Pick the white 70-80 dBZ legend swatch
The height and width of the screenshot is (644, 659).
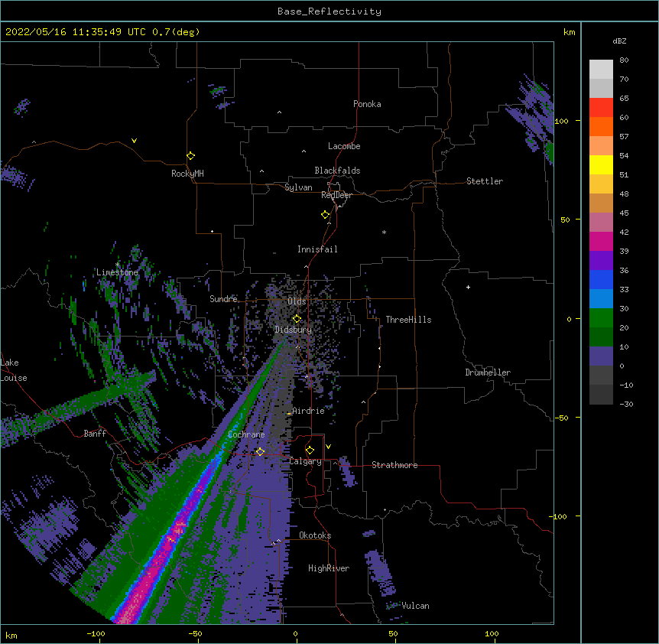coord(601,70)
